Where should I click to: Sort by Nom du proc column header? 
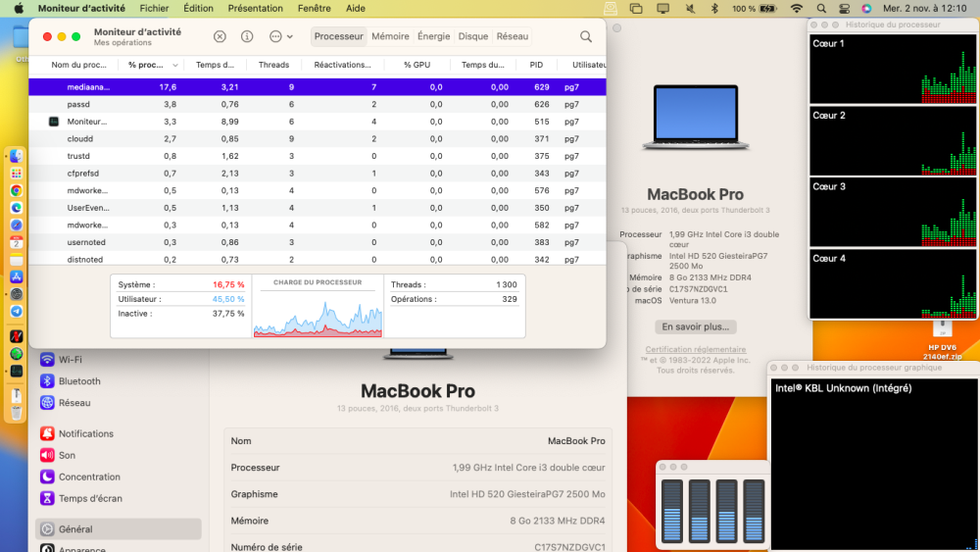[78, 65]
